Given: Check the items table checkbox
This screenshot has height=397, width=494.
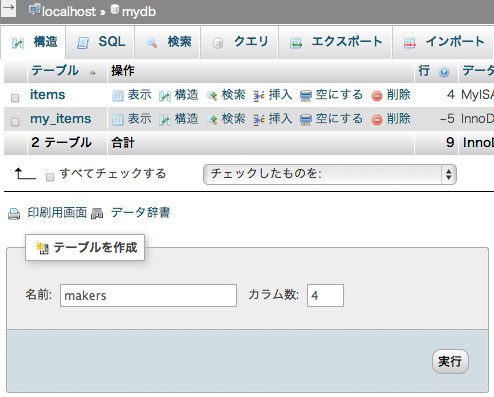Looking at the screenshot, I should [15, 98].
